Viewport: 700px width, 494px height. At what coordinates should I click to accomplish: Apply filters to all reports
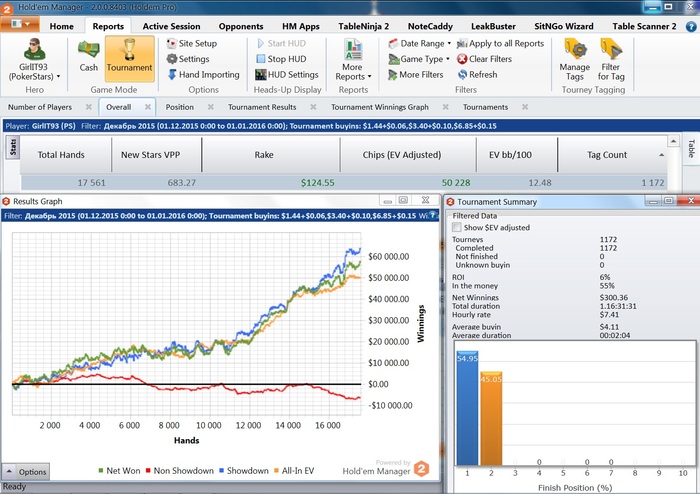pyautogui.click(x=500, y=43)
